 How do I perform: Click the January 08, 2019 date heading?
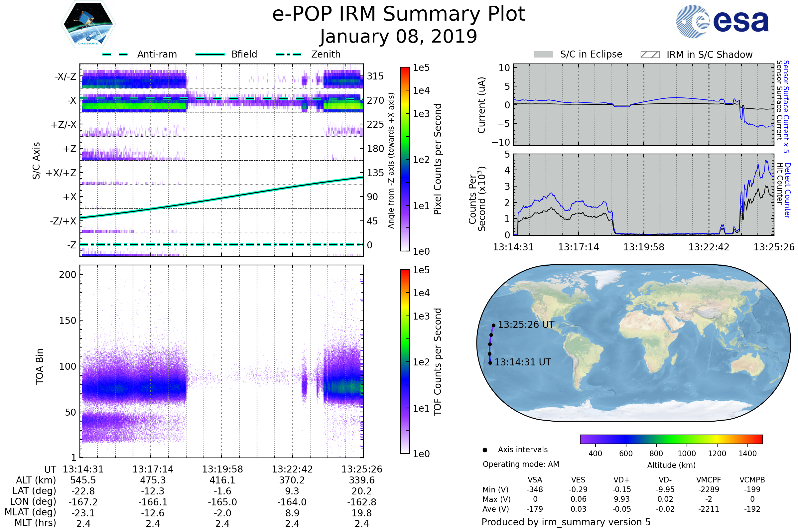[x=399, y=37]
